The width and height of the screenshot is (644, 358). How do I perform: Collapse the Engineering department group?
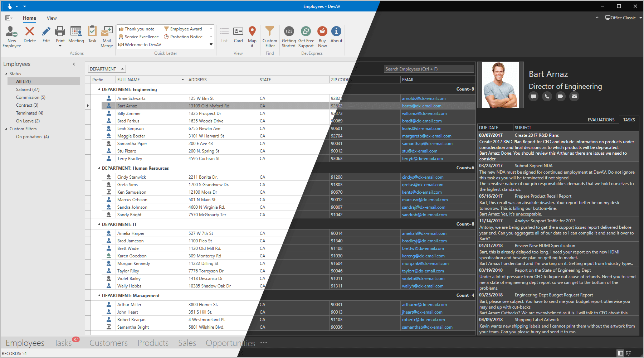click(x=99, y=89)
